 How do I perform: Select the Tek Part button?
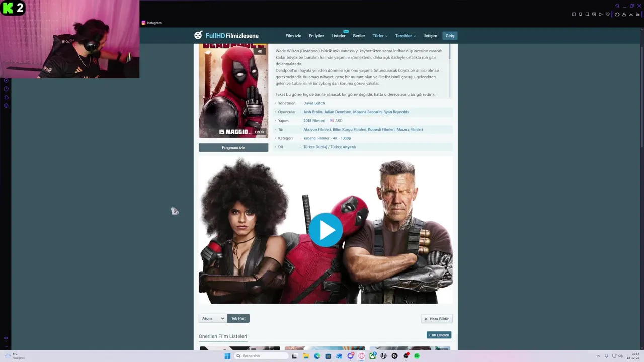point(238,318)
